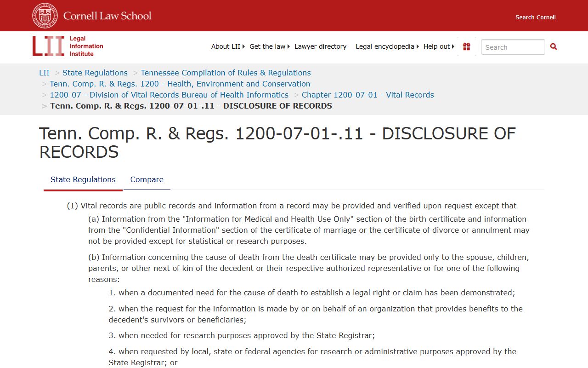
Task: Click paragraph (1) Vital records are public records
Action: click(x=292, y=206)
